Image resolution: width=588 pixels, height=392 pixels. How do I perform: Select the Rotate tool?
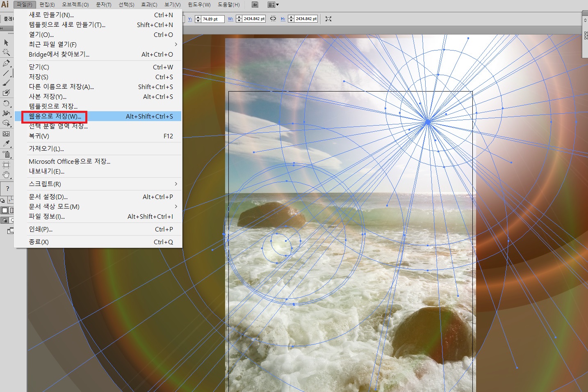point(6,103)
